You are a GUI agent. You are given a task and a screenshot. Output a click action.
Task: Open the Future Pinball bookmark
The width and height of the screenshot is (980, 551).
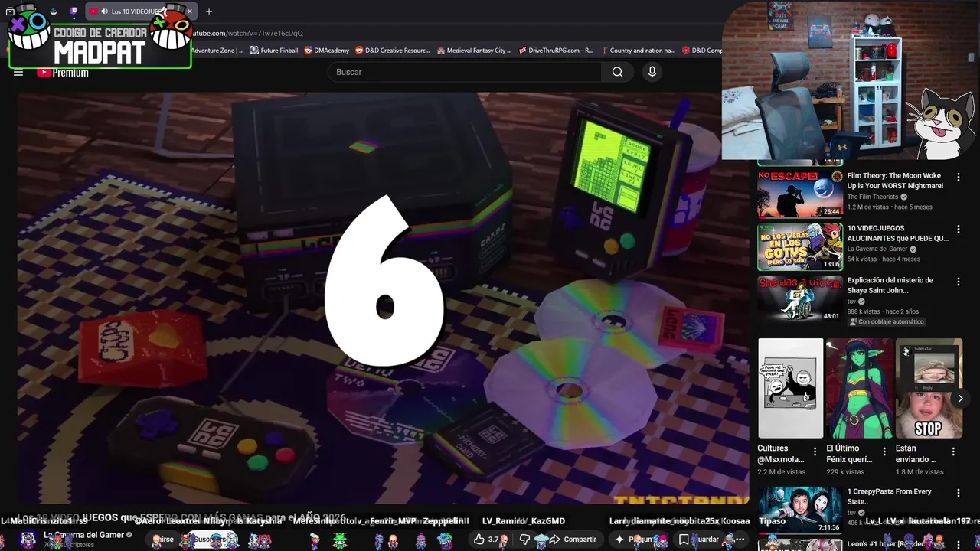click(x=274, y=51)
